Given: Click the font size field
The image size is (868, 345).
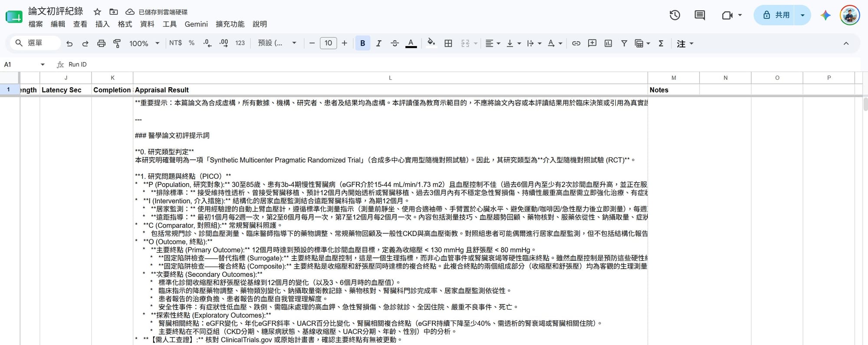Looking at the screenshot, I should pos(328,43).
